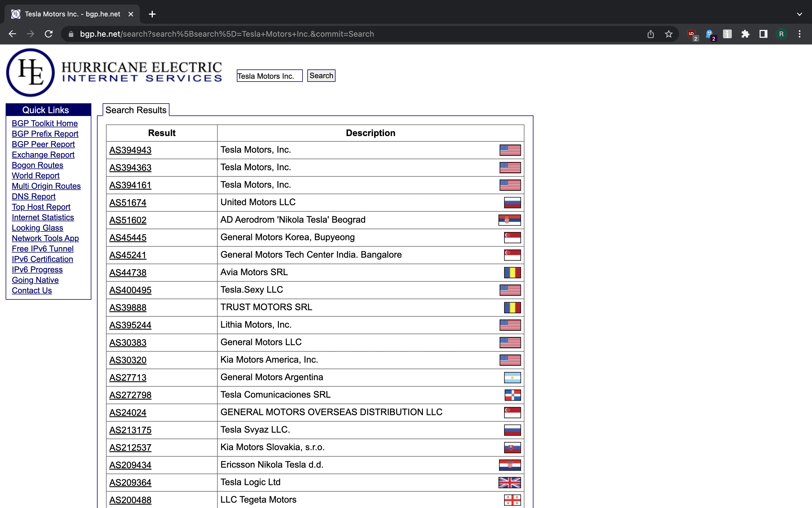Open IPv6 Progress link
812x508 pixels.
click(x=37, y=270)
